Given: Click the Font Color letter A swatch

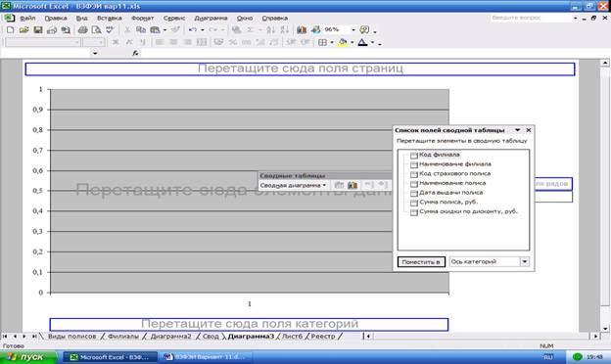Looking at the screenshot, I should (x=362, y=42).
